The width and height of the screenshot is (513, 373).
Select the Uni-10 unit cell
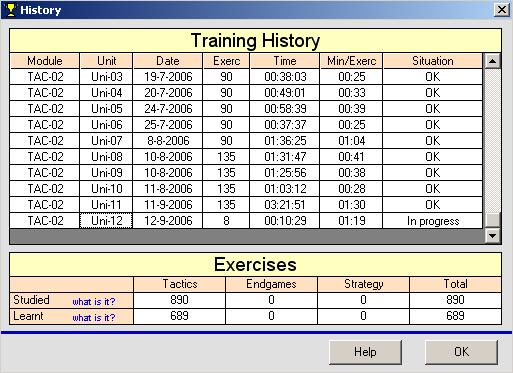107,189
